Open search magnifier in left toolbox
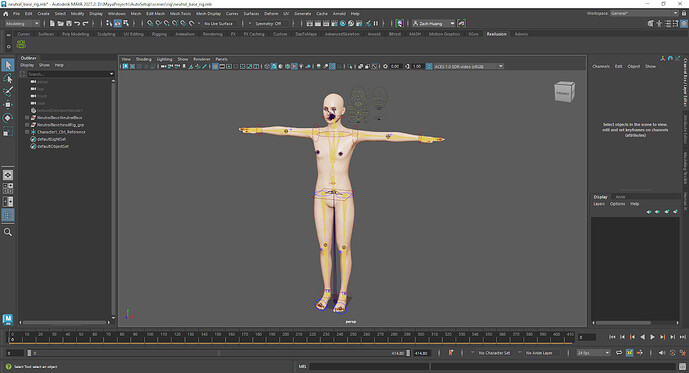689x373 pixels. point(8,232)
